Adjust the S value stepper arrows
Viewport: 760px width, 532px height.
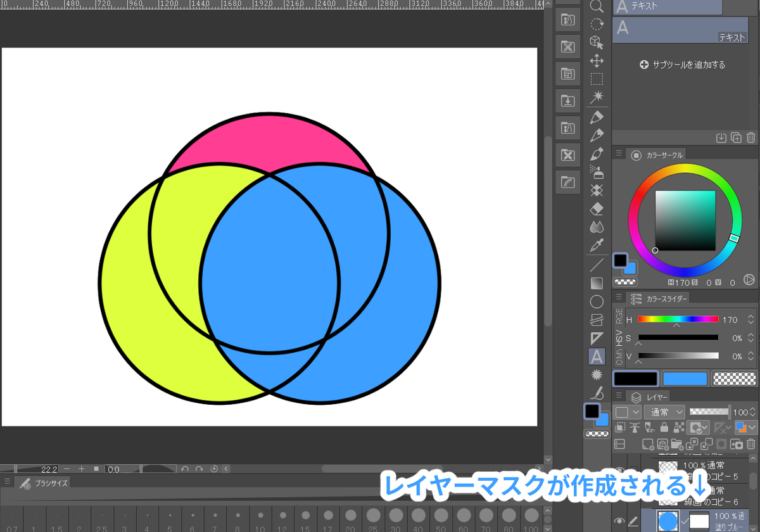click(x=750, y=338)
